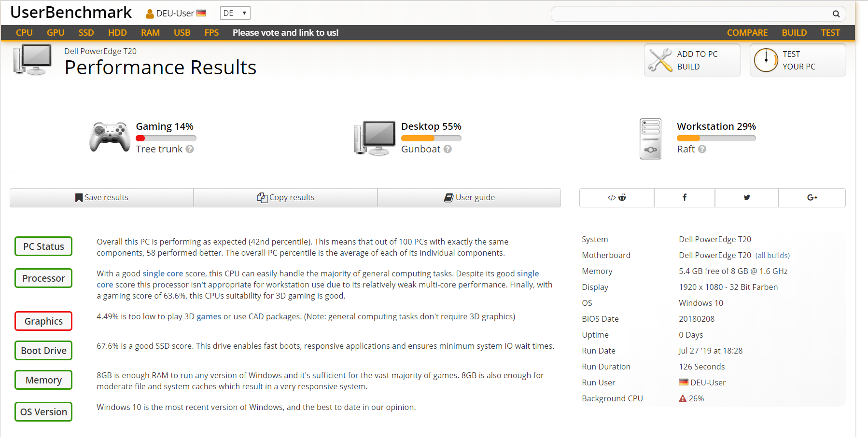The image size is (868, 437).
Task: Go to TEST page
Action: [830, 33]
